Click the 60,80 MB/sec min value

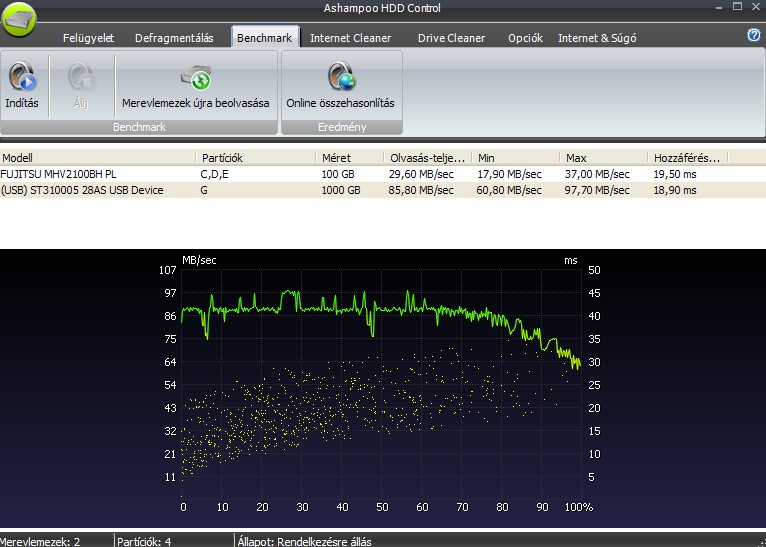[x=509, y=190]
